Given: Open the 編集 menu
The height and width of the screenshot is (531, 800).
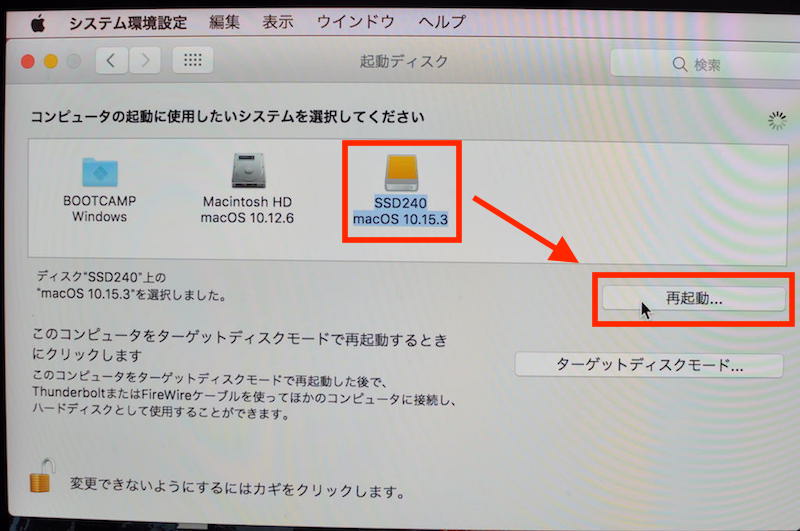Looking at the screenshot, I should [x=224, y=22].
